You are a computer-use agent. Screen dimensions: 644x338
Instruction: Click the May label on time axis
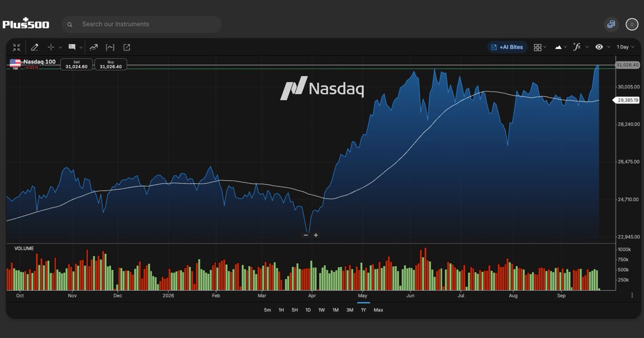362,296
